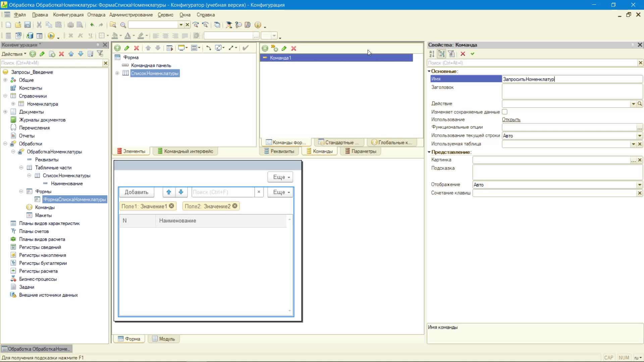Viewport: 644px width, 362px height.
Task: Remove the Поле1: Значение1 filter tag
Action: click(x=171, y=206)
